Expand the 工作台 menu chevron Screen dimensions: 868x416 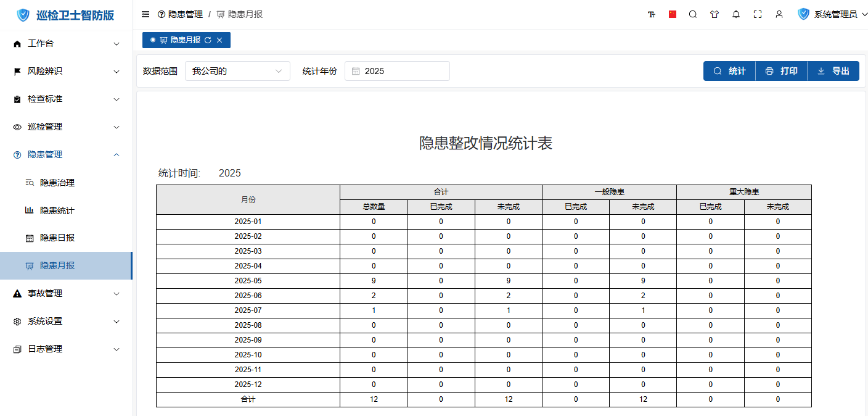coord(117,44)
